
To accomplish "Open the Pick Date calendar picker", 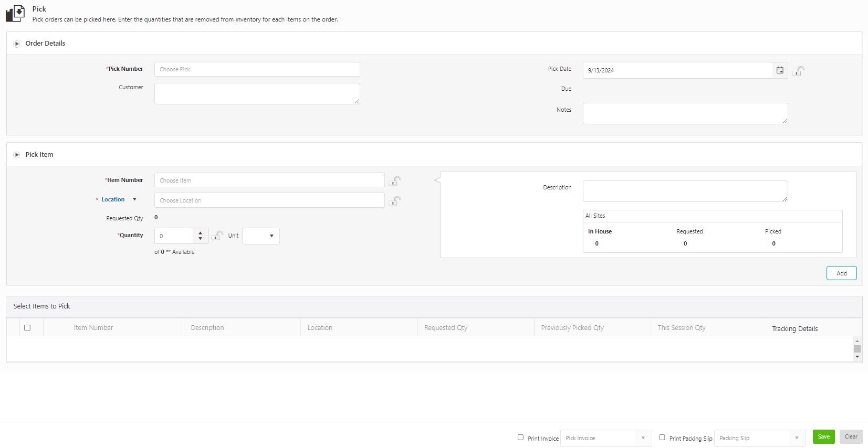I will 780,70.
